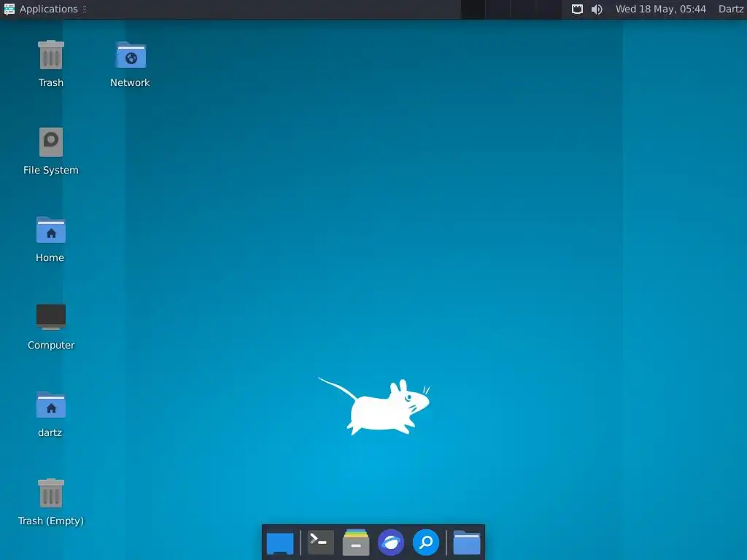Select the dartz home folder icon
Screen dimensions: 747x560
point(51,405)
